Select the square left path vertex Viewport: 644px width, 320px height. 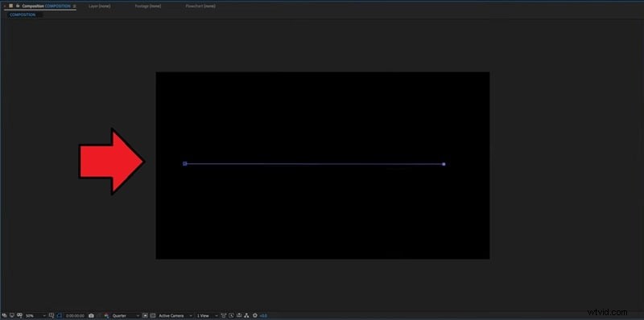click(x=185, y=164)
